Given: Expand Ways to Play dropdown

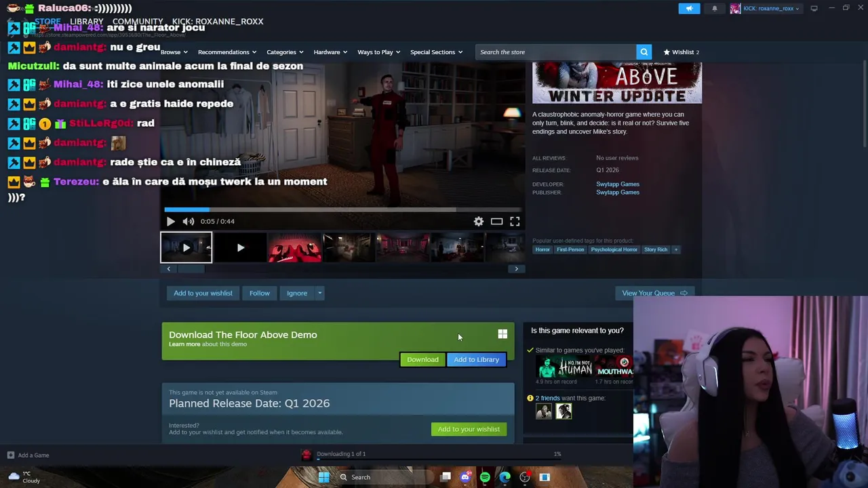Looking at the screenshot, I should [378, 52].
